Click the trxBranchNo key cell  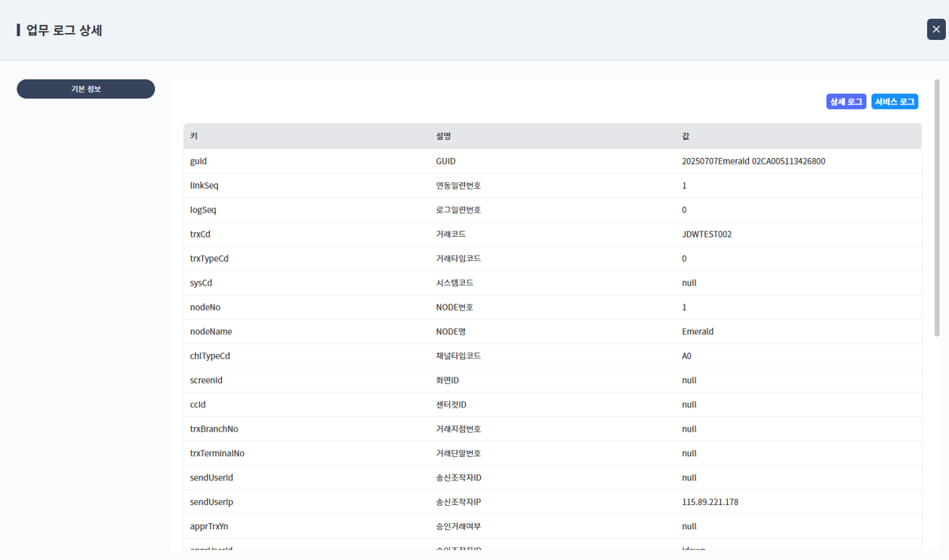point(214,429)
